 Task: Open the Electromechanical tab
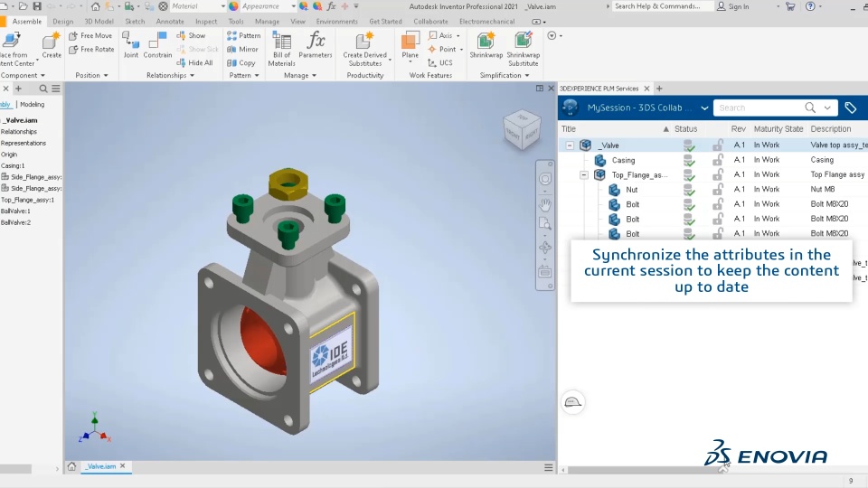486,22
